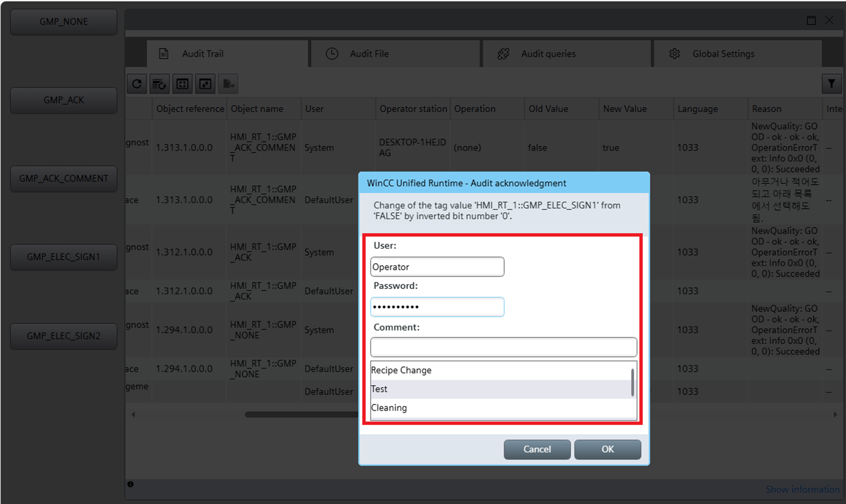Click the gears icon on the Audit queries tab
The height and width of the screenshot is (504, 846).
tap(503, 54)
